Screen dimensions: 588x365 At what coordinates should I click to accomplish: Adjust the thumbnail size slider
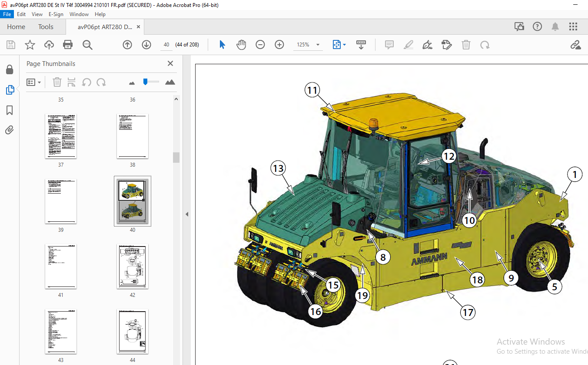146,81
